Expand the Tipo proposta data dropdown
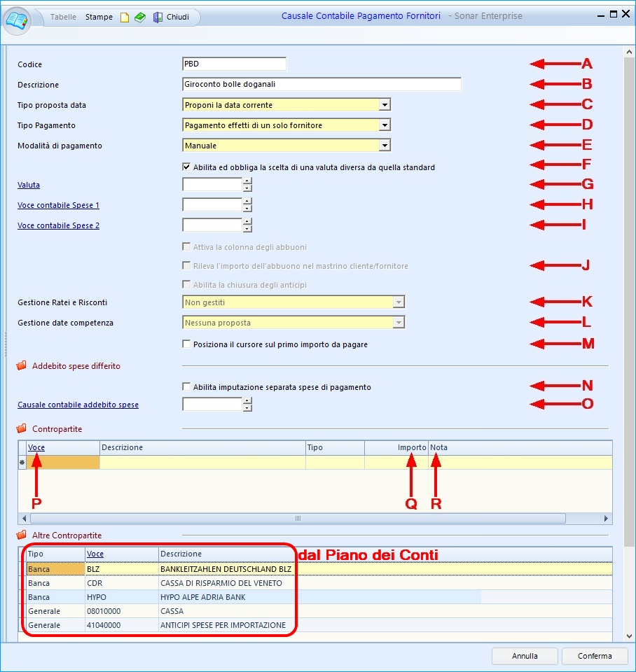 pyautogui.click(x=384, y=105)
